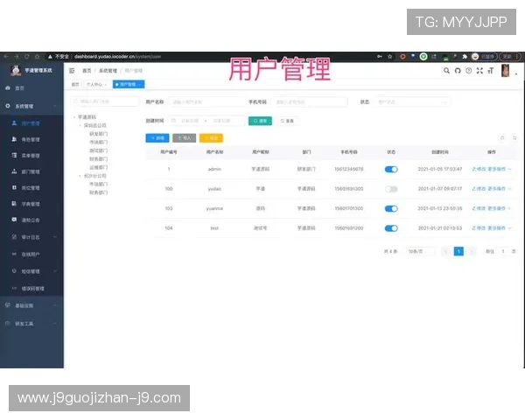Screen dimensions: 525x420
Task: Click the 首页 dashboard icon in sidebar
Action: [x=8, y=87]
